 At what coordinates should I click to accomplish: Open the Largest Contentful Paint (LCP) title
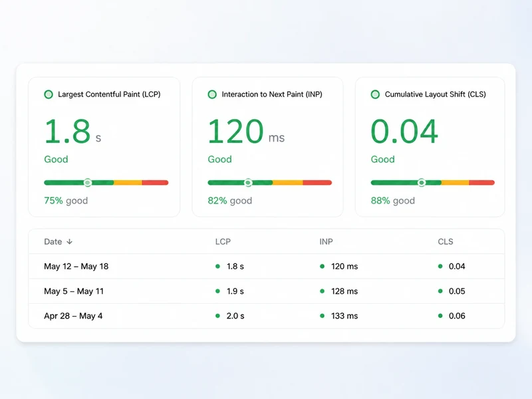point(109,94)
